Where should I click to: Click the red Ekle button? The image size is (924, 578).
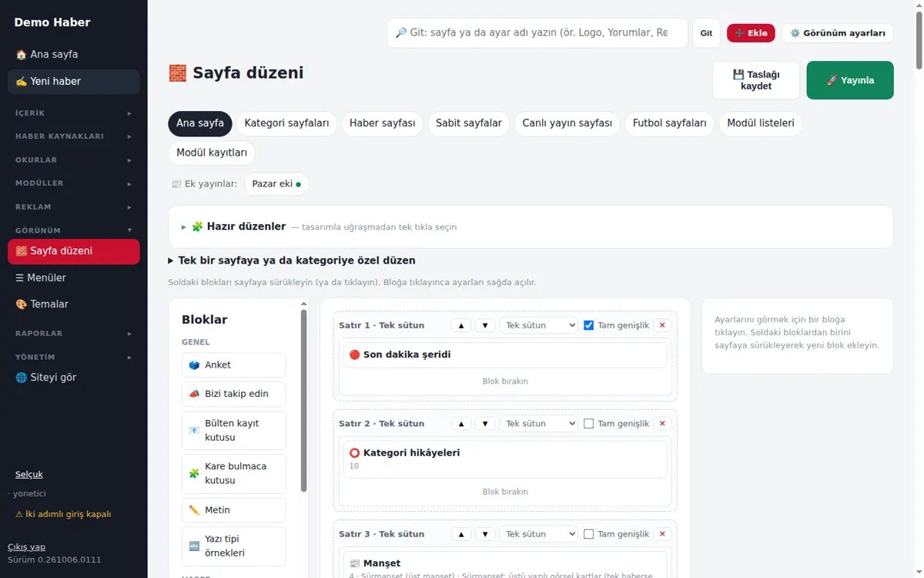(x=751, y=33)
